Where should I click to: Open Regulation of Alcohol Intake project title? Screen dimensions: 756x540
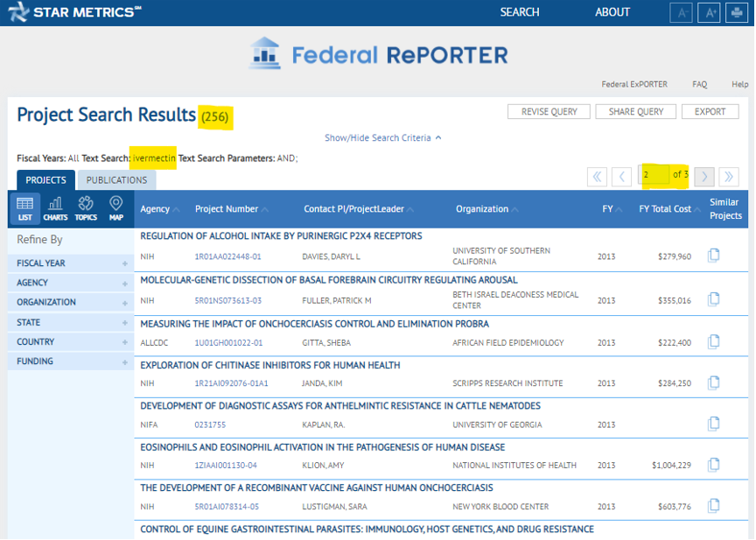pyautogui.click(x=281, y=235)
